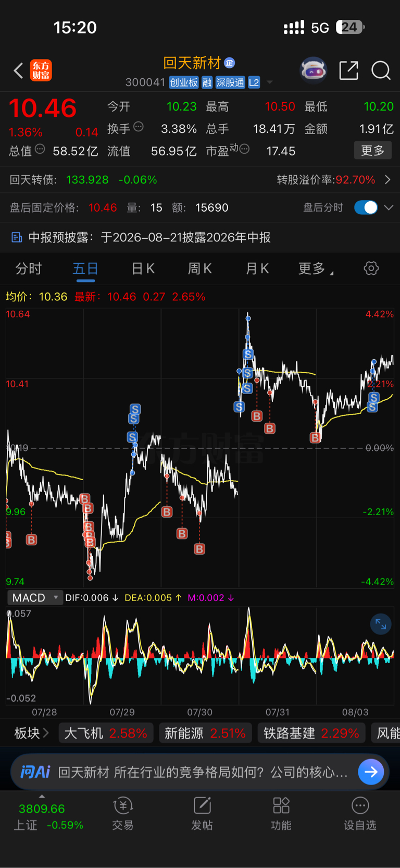Open MACD indicator dropdown
This screenshot has width=400, height=868.
point(35,598)
